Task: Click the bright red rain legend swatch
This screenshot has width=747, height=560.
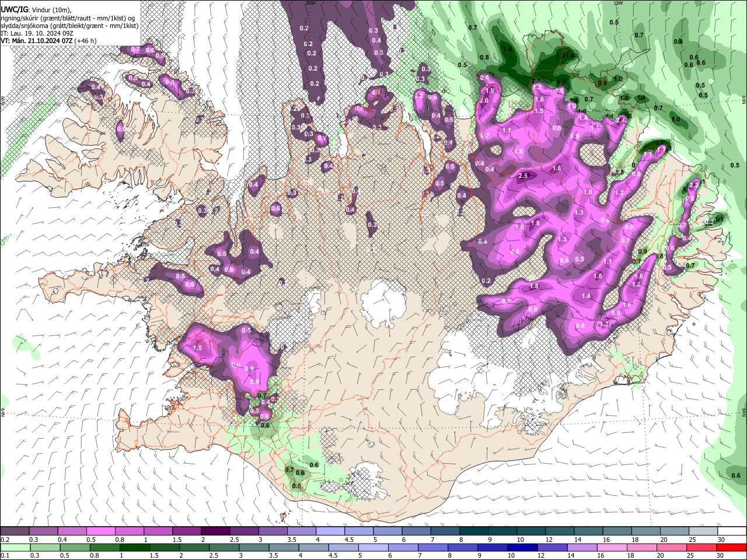Action: (x=732, y=548)
